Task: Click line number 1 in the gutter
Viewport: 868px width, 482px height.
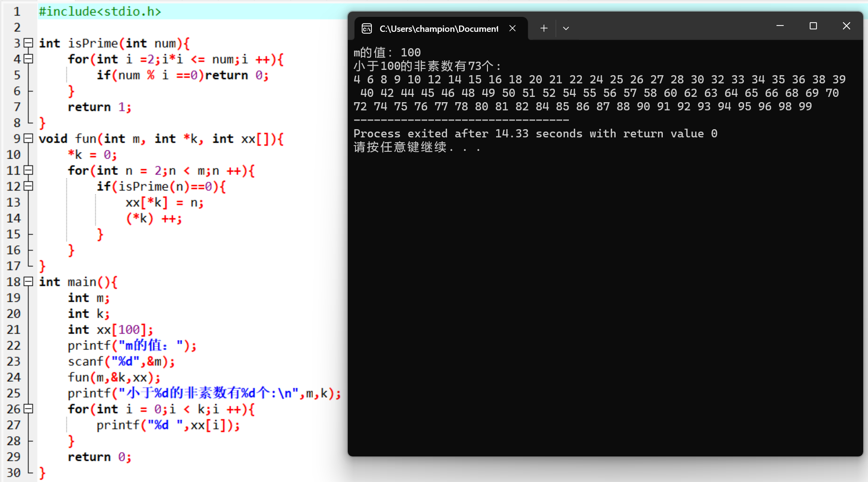Action: point(17,11)
